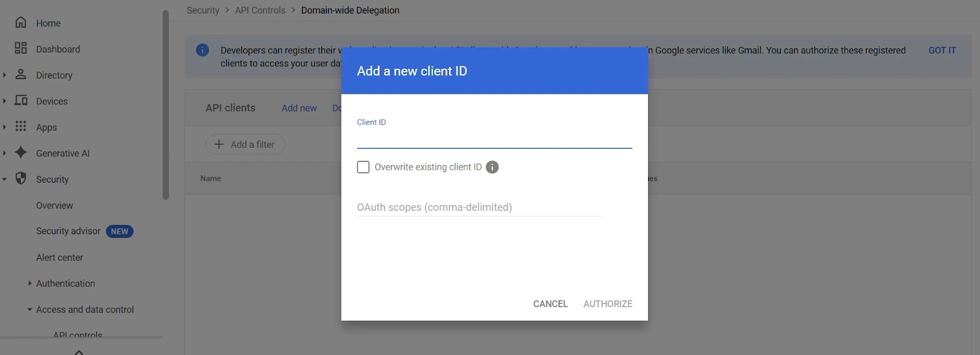The image size is (980, 355).
Task: Expand the Directory section arrow
Action: coord(4,75)
